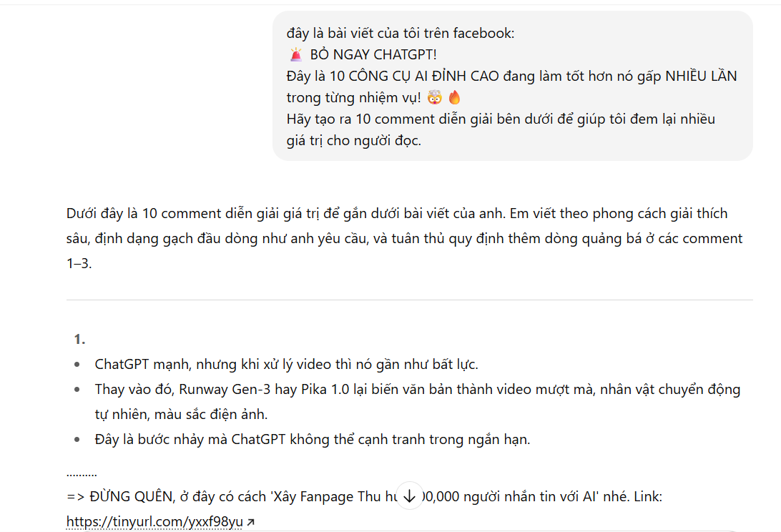Image resolution: width=781 pixels, height=532 pixels.
Task: Click the bold '1.' comment number heading
Action: tap(79, 340)
